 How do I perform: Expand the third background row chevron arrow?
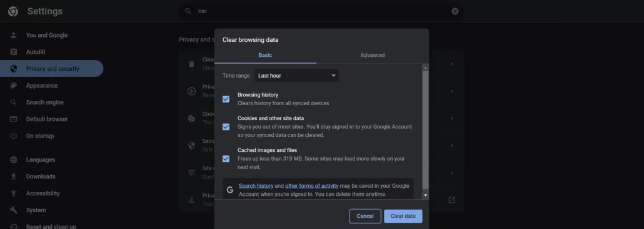pyautogui.click(x=451, y=118)
